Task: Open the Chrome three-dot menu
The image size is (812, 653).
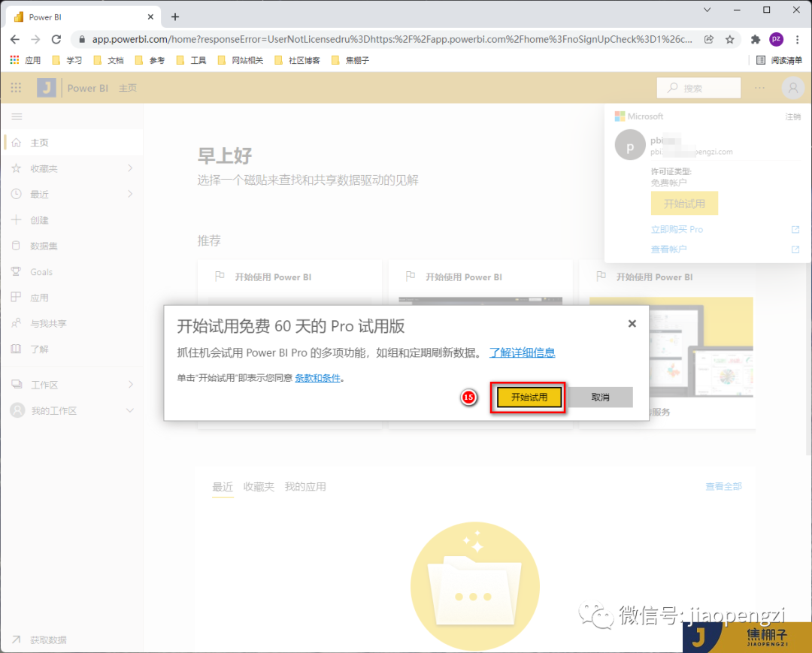Action: 798,39
